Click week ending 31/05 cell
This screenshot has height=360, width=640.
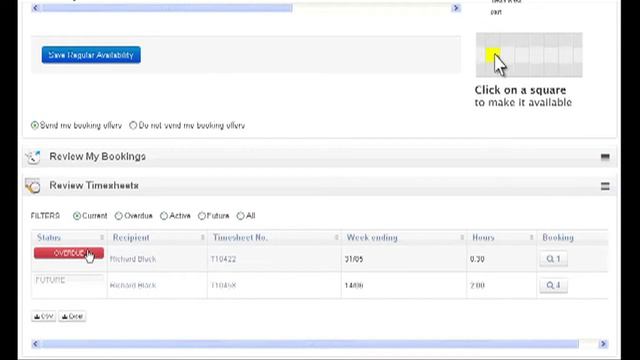(354, 259)
